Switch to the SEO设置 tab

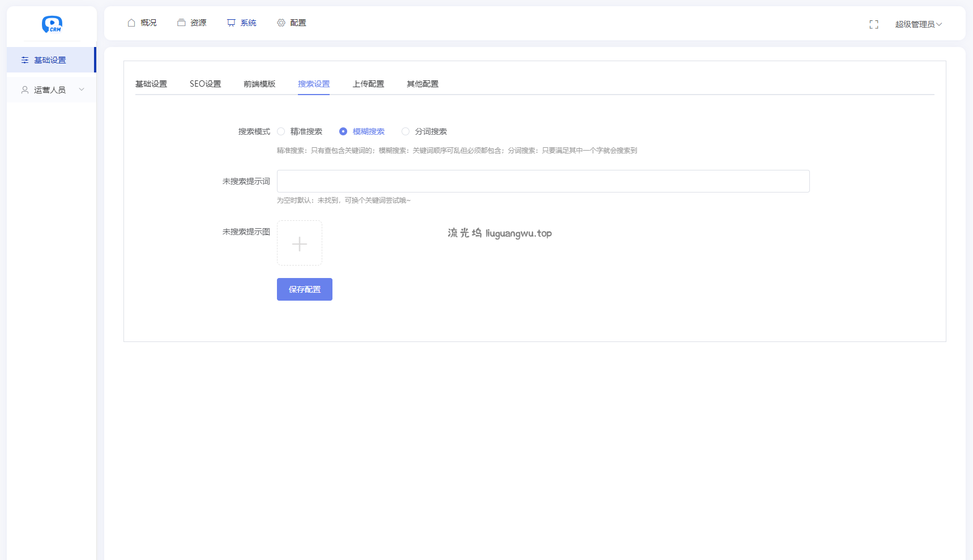coord(205,84)
